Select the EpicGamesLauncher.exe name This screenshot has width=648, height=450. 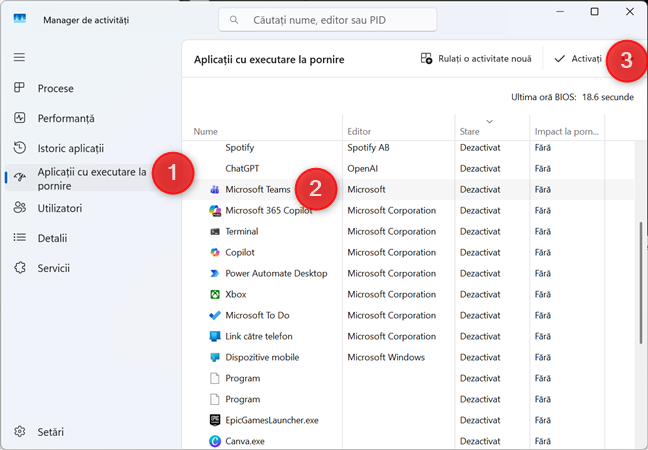tap(272, 420)
